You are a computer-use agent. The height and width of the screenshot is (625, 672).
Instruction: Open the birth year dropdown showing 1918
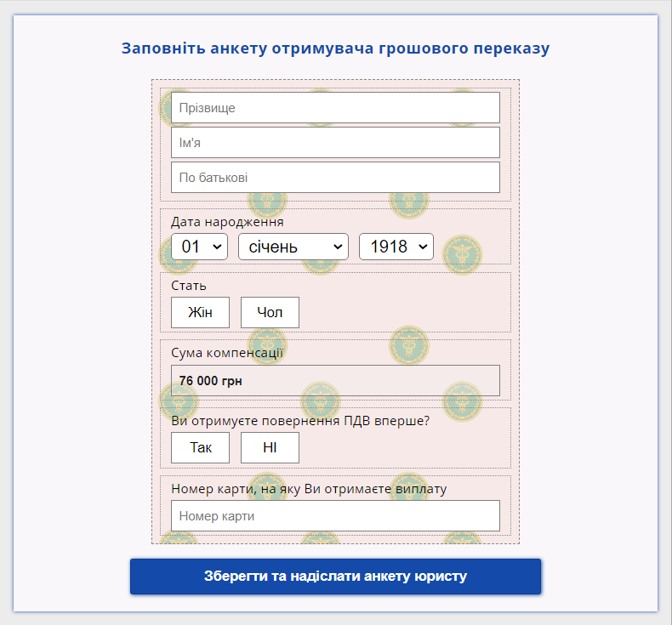(x=396, y=247)
